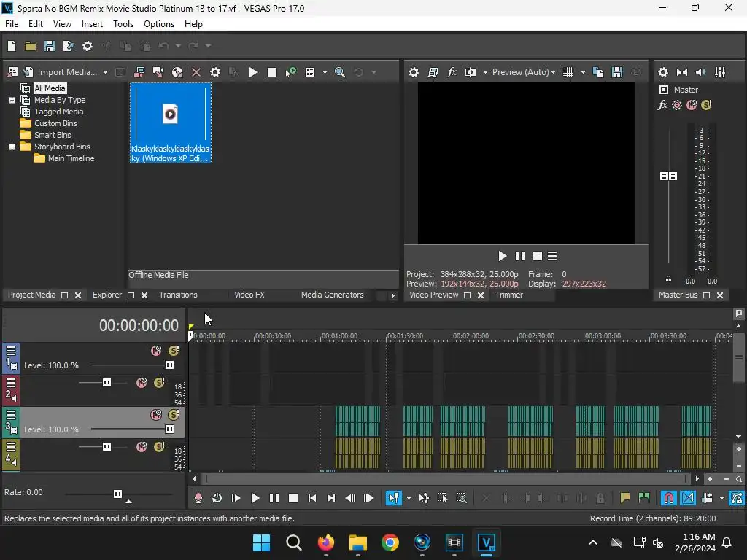This screenshot has height=560, width=747.
Task: Open Video Output FX in preview toolbar
Action: [x=451, y=72]
